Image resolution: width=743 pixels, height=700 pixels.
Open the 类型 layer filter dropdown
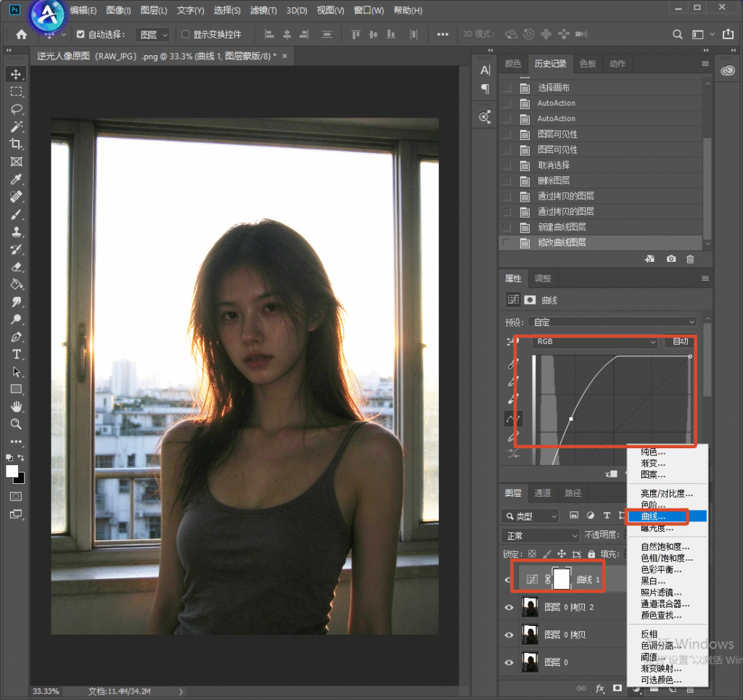tap(530, 516)
